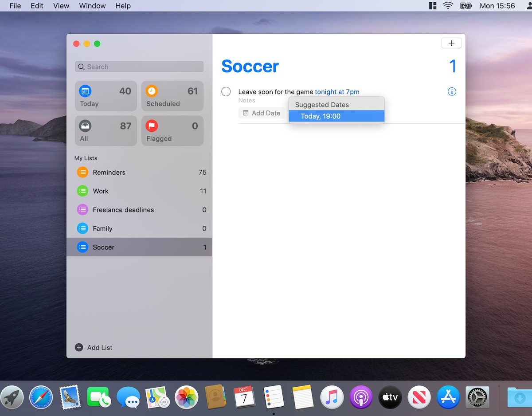
Task: Open the Flagged reminders card
Action: click(172, 131)
